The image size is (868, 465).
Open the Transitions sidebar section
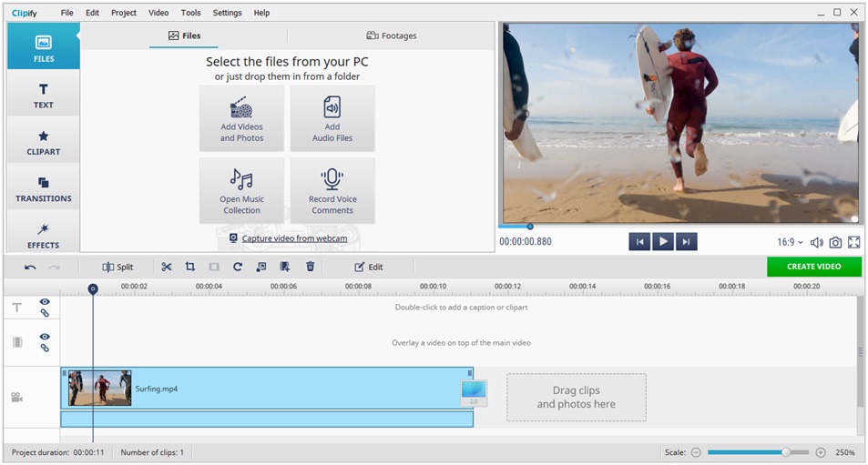(x=43, y=188)
